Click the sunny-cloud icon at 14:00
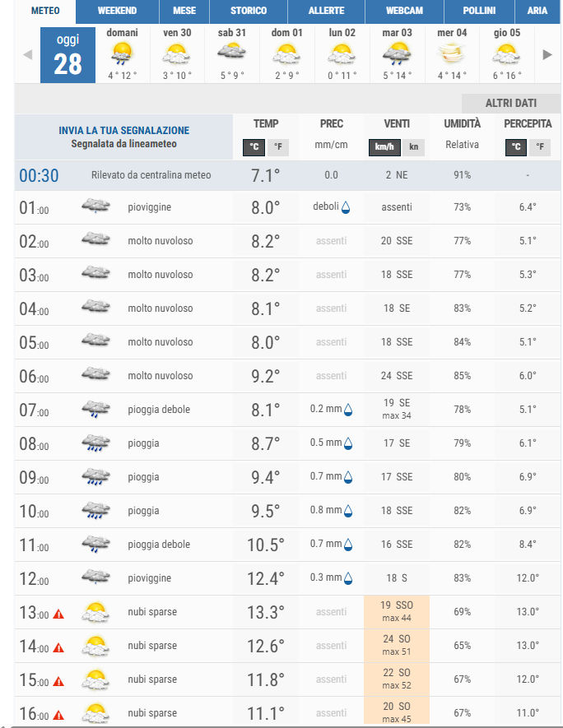 [95, 646]
